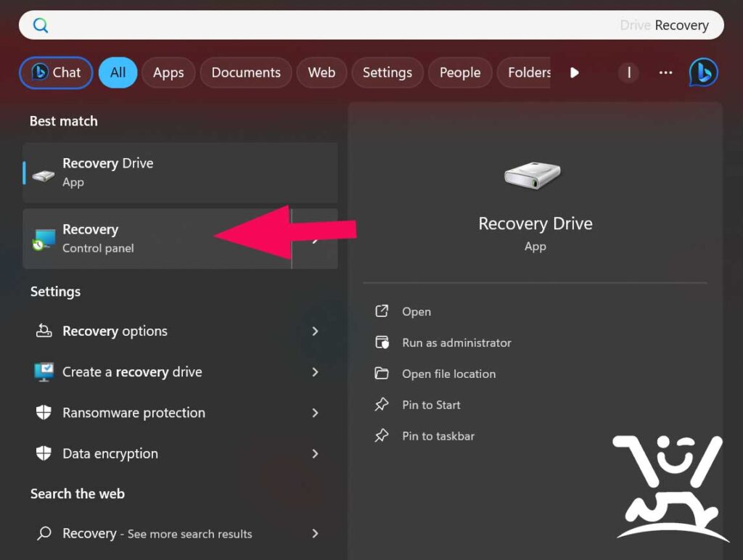Open Recovery options setting

pos(180,332)
